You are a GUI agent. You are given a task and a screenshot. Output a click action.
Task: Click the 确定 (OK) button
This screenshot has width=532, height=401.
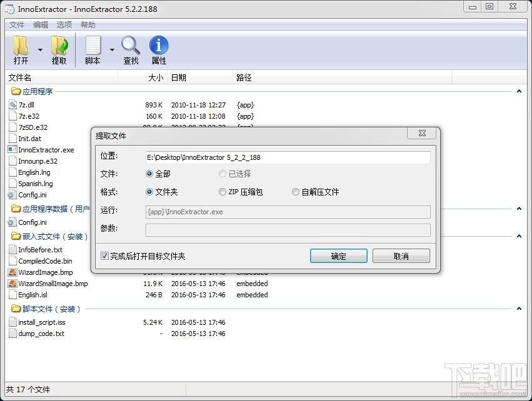(x=339, y=256)
